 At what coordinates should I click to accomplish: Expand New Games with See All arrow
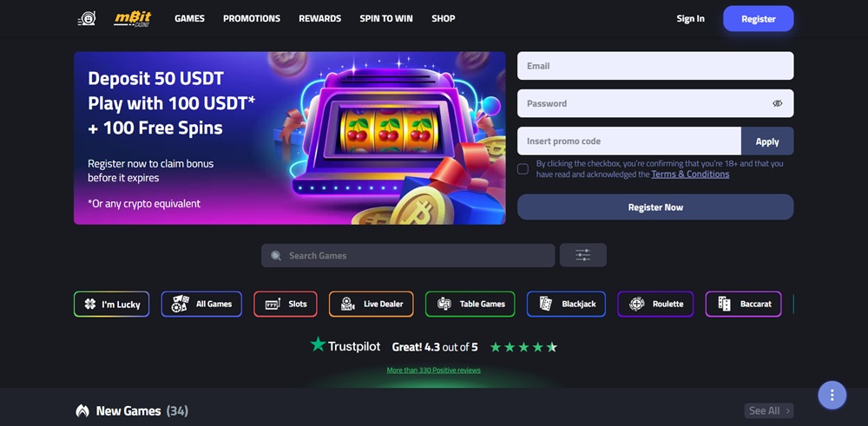[769, 410]
